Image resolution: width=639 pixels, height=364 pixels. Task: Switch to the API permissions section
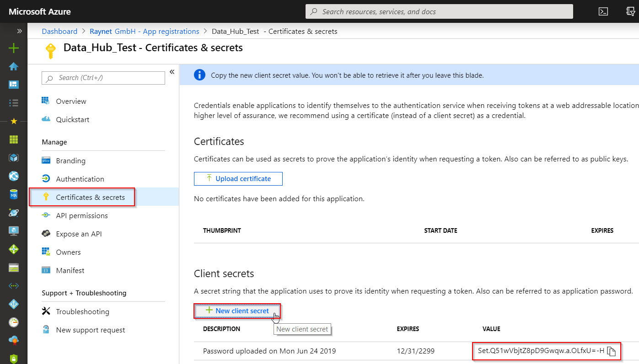click(83, 215)
